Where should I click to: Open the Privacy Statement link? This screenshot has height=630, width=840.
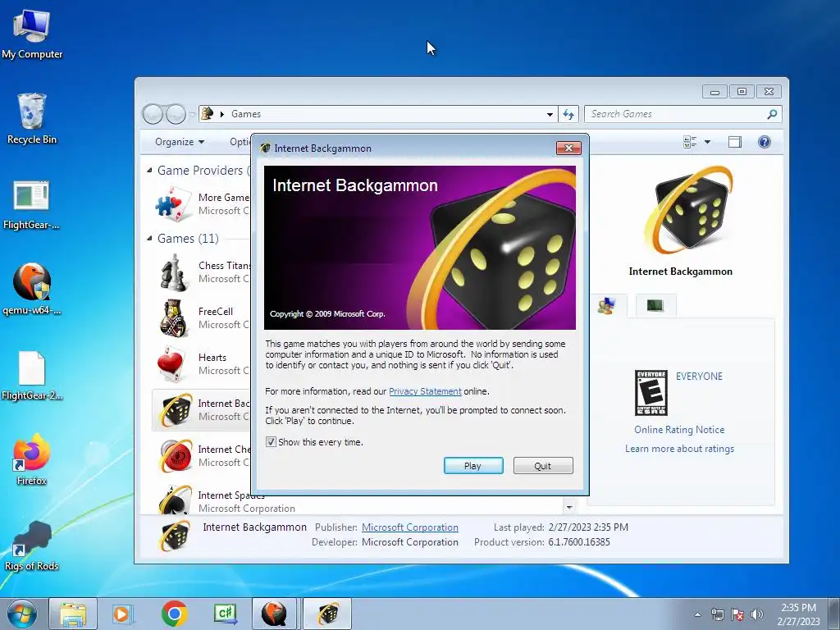pos(425,391)
